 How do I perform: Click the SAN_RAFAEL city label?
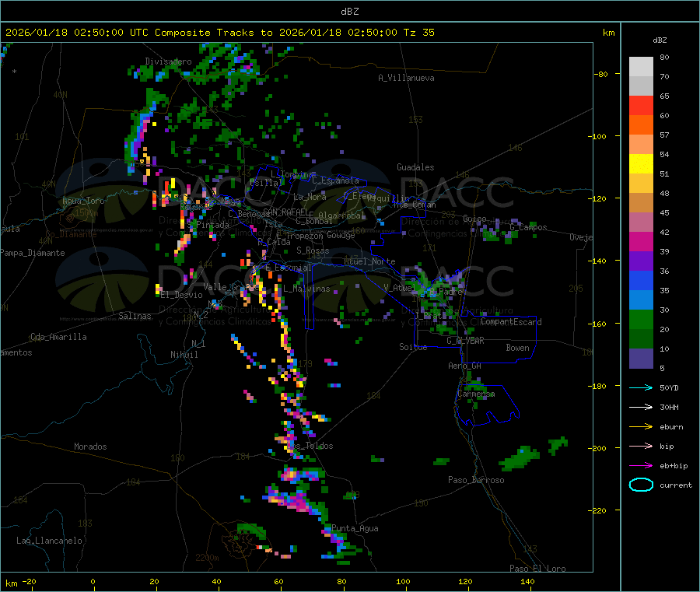click(285, 212)
